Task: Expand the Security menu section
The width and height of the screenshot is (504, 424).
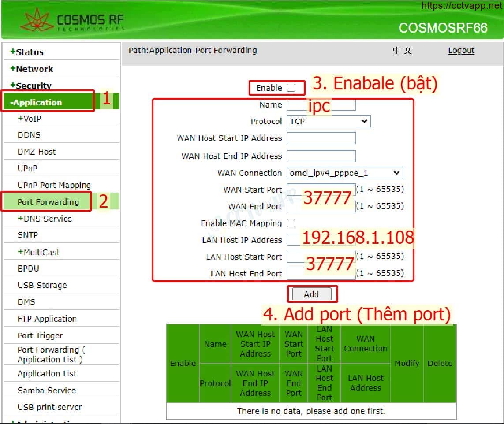Action: point(31,86)
